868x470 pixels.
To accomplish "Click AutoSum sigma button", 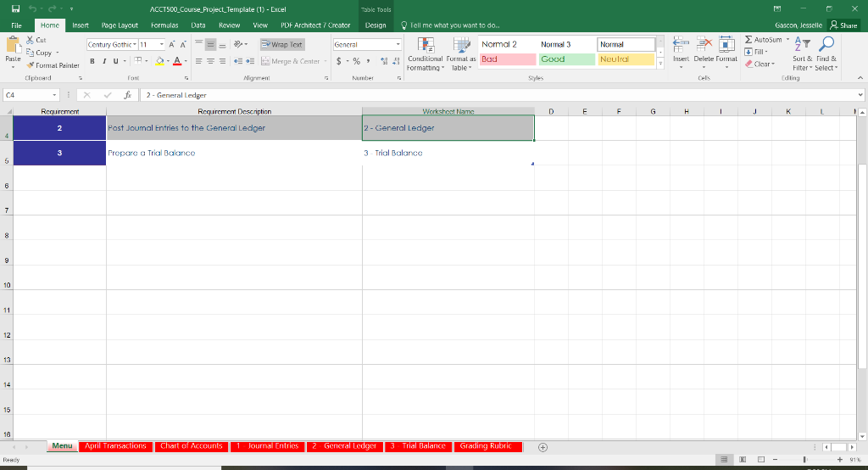I will coord(764,40).
